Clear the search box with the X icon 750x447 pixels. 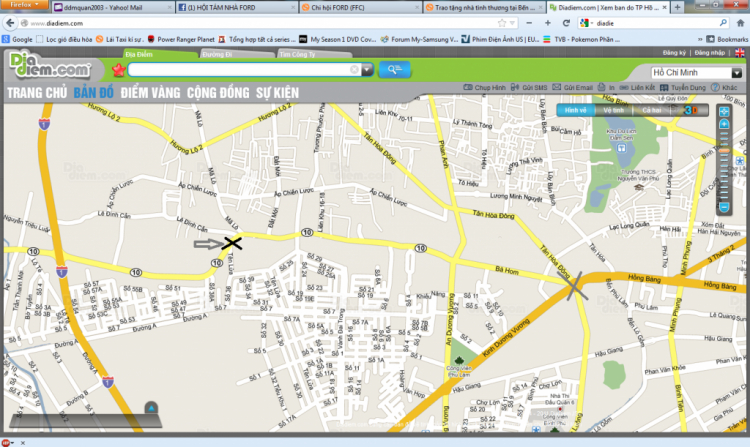click(x=354, y=70)
